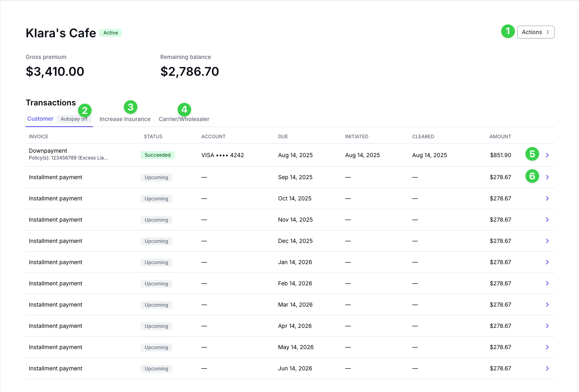
Task: Open the Apr 14, 2026 installment chevron
Action: click(547, 326)
